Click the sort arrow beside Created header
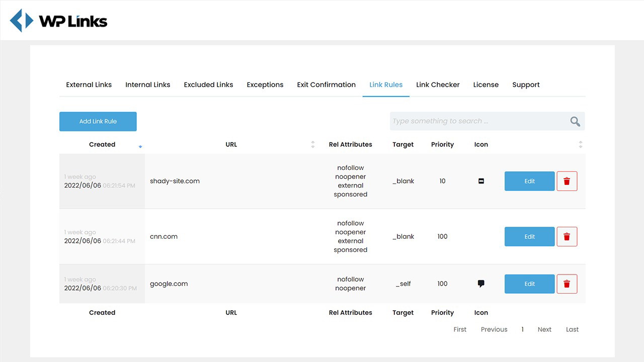 (140, 146)
